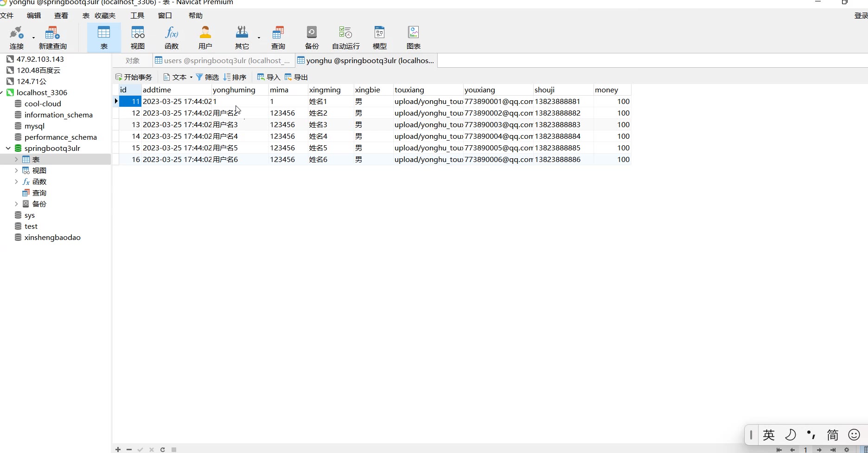The image size is (868, 453).
Task: Click the 筛选 (Filter) button
Action: (x=207, y=77)
